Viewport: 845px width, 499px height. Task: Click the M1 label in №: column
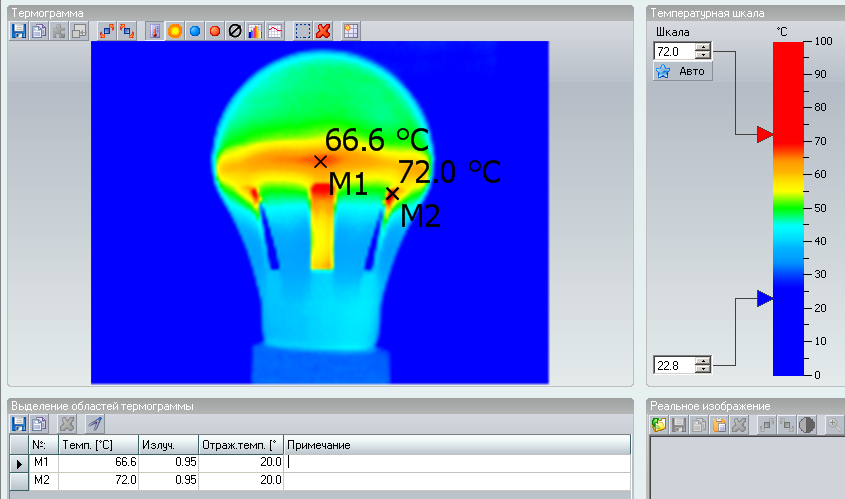point(41,462)
